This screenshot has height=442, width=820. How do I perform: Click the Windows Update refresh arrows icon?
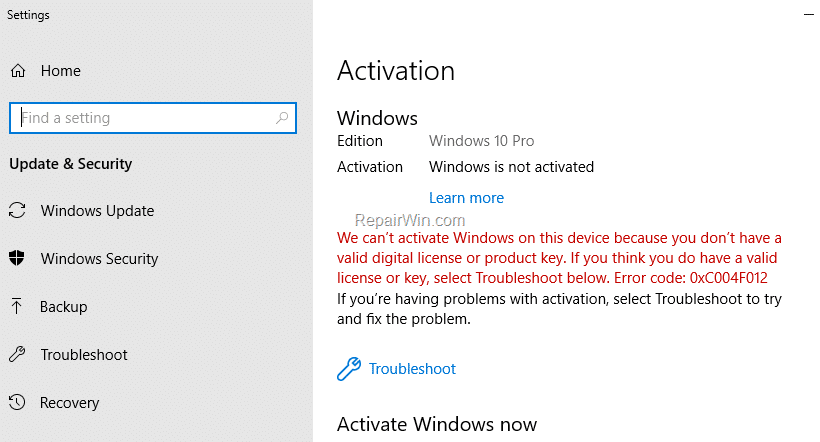click(x=17, y=210)
